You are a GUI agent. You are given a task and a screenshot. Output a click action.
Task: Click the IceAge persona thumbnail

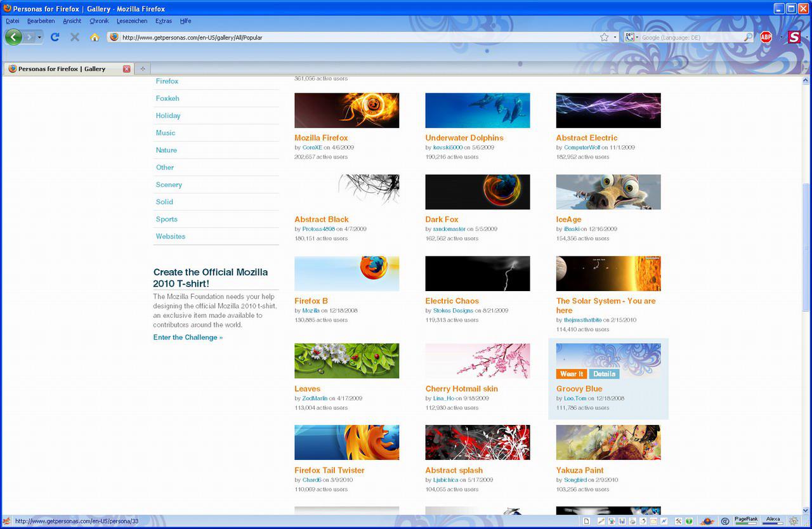coord(608,192)
